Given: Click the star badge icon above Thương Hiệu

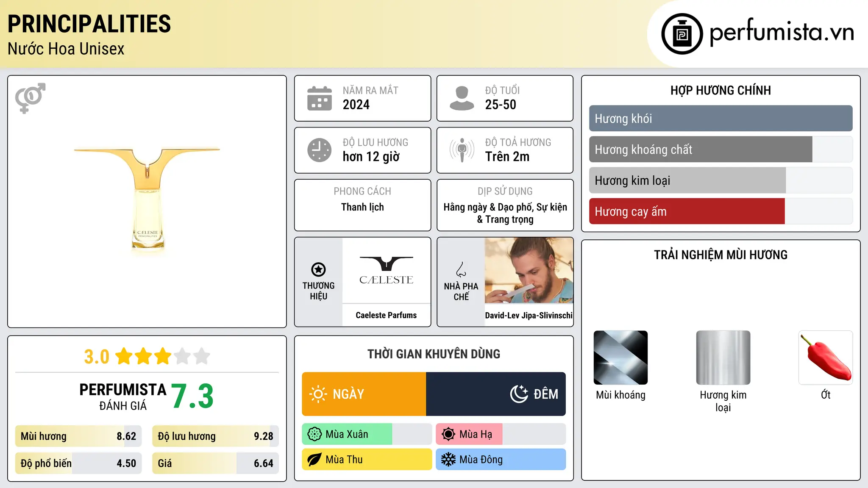Looking at the screenshot, I should click(318, 269).
